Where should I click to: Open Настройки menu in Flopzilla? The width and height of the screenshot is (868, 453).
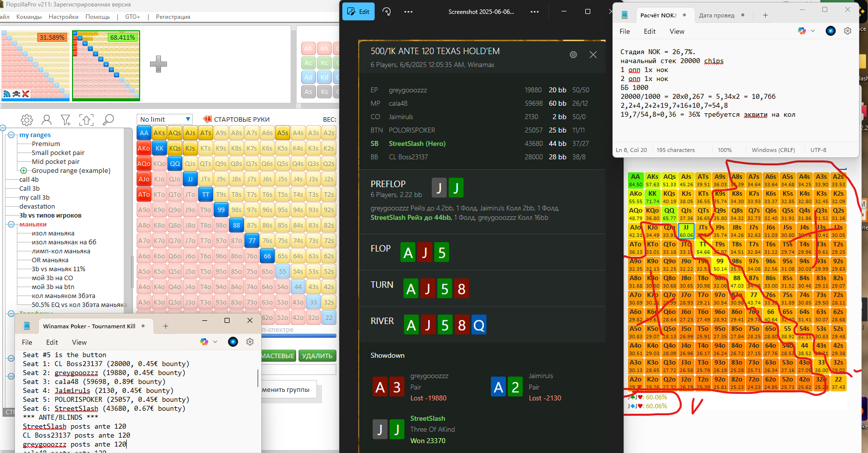tap(64, 17)
